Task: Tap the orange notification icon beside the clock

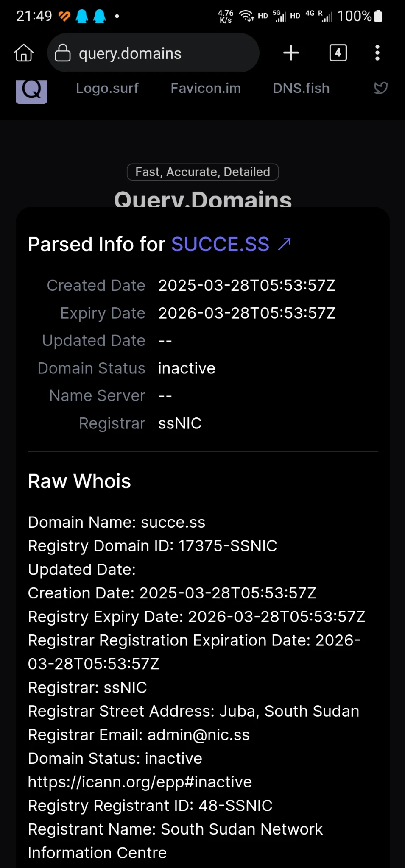Action: coord(64,17)
